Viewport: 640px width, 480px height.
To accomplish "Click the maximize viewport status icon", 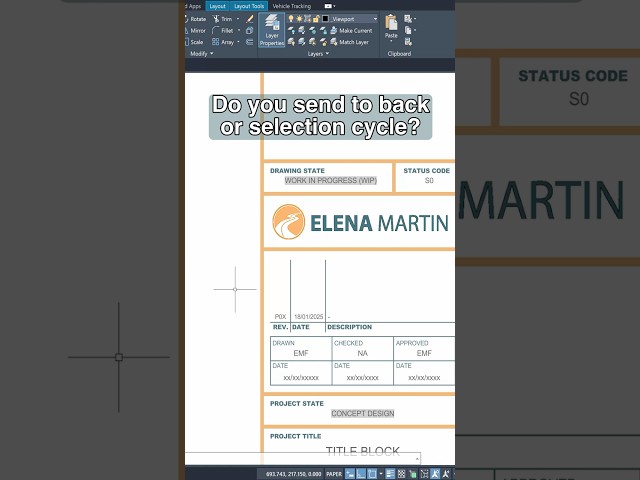I will 424,474.
